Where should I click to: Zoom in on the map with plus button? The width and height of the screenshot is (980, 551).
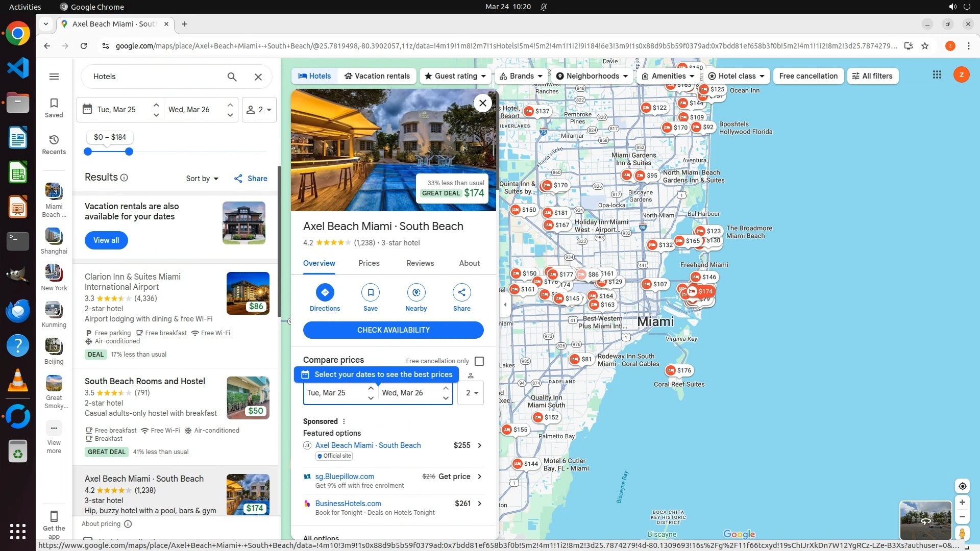[962, 503]
